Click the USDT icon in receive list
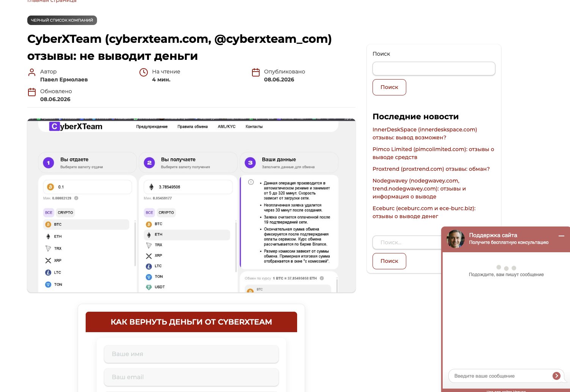The image size is (570, 392). click(149, 287)
